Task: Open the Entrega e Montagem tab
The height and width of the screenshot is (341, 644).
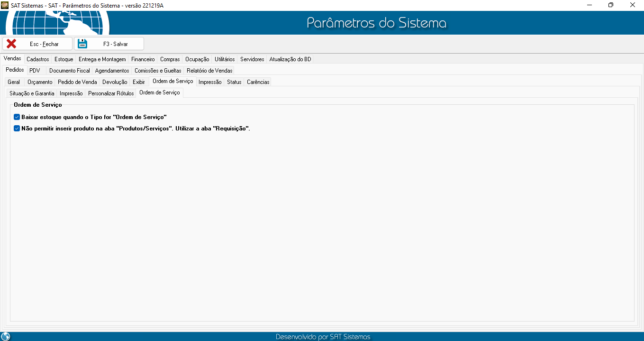Action: 102,59
